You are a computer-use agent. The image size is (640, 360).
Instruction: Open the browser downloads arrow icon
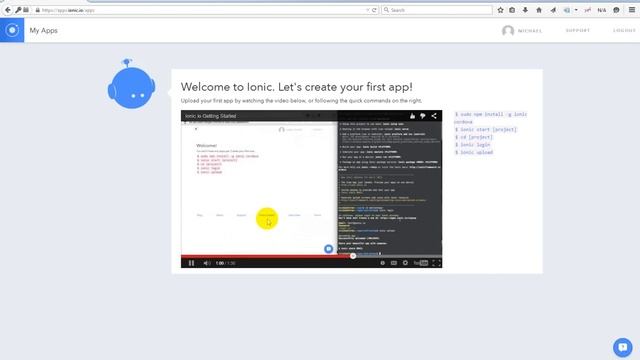click(525, 10)
